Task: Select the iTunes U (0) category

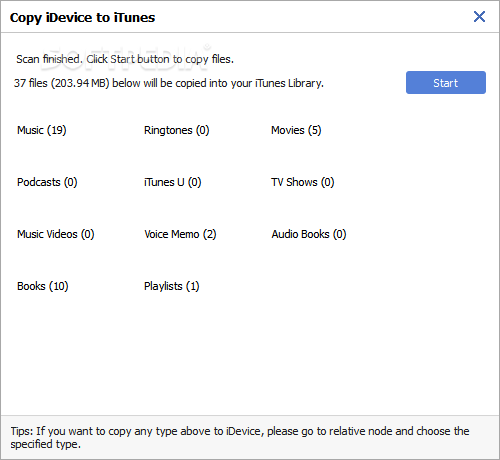Action: [x=172, y=182]
